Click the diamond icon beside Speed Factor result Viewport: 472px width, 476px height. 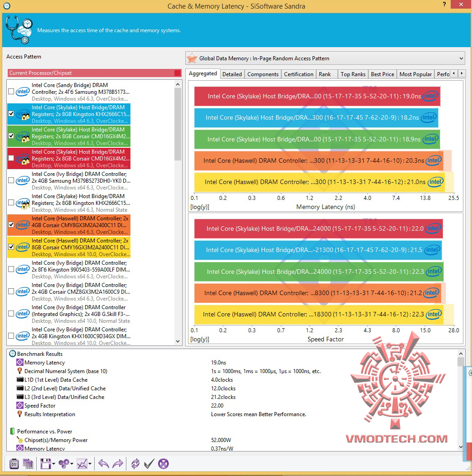(x=20, y=405)
